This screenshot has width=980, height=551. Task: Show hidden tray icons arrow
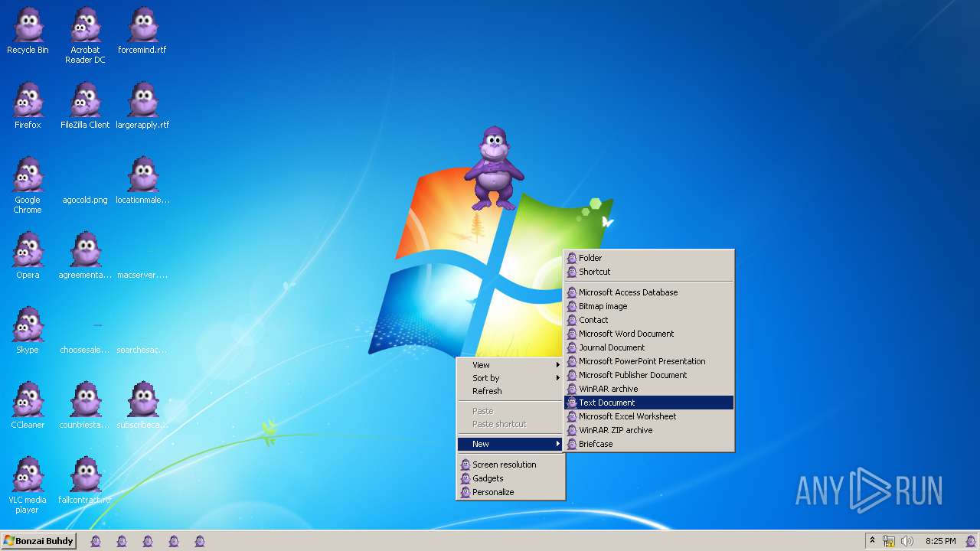point(872,541)
